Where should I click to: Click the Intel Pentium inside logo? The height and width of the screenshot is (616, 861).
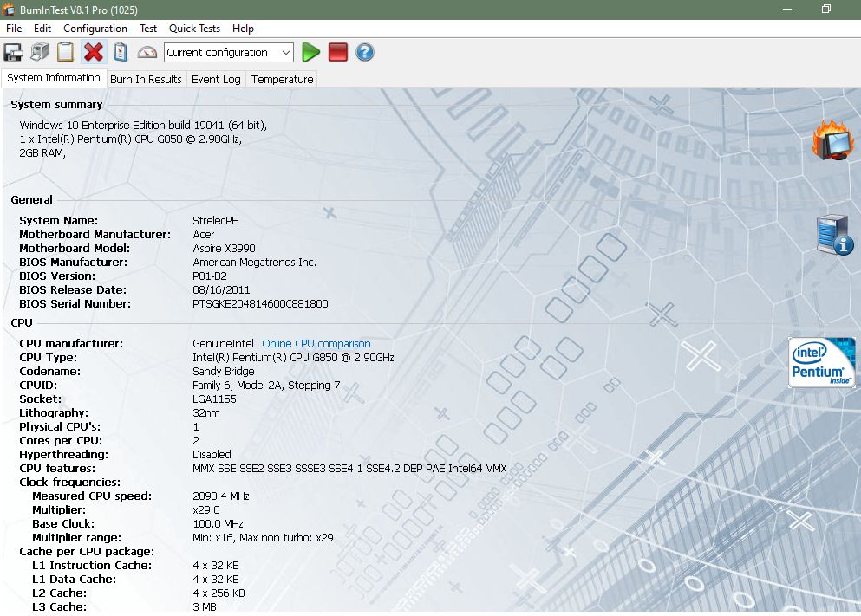(x=821, y=362)
